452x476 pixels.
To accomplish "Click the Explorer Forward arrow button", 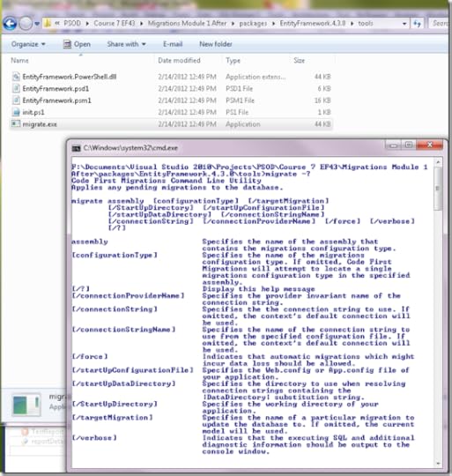I will tap(26, 24).
